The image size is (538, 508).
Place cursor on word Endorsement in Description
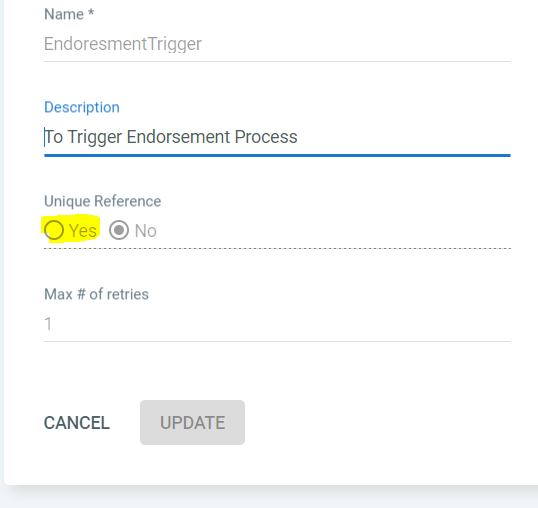[178, 137]
